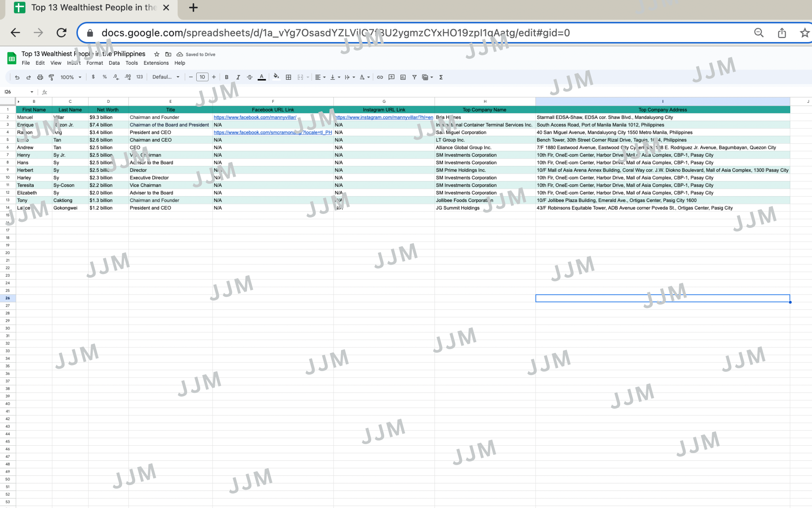Open the fill color picker
This screenshot has height=508, width=812.
(276, 77)
